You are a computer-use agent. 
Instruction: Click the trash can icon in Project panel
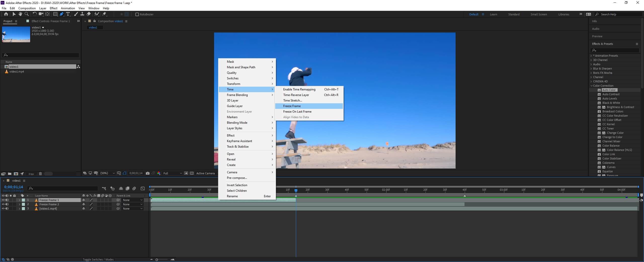(40, 174)
